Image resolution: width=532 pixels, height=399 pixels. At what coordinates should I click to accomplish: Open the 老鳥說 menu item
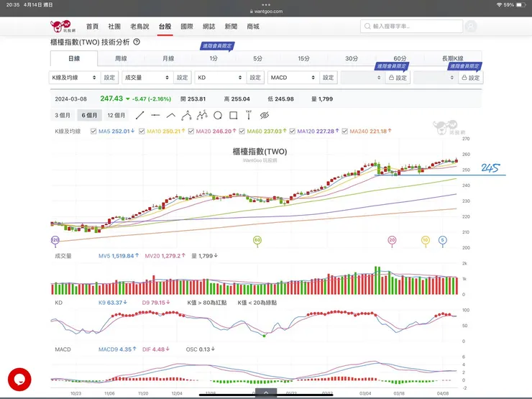tap(139, 27)
